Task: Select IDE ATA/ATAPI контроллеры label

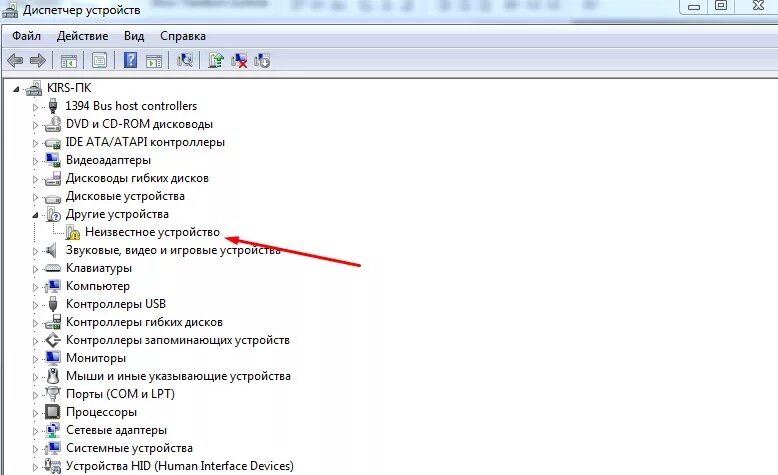Action: click(x=145, y=142)
